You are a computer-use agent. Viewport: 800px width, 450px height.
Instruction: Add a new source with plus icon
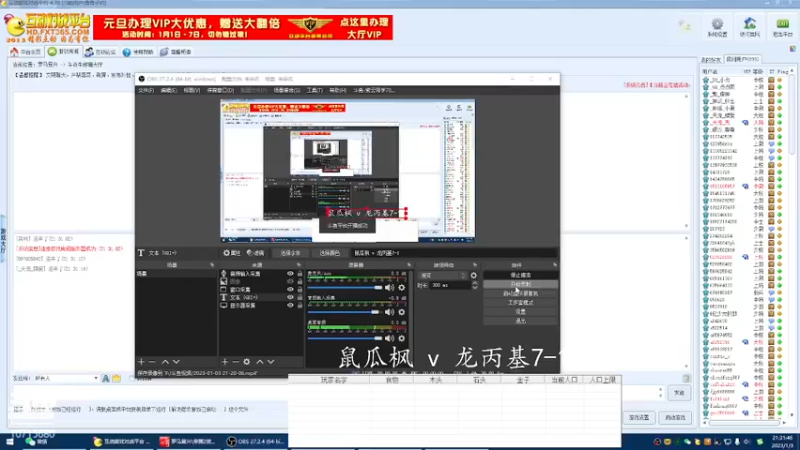tap(224, 362)
